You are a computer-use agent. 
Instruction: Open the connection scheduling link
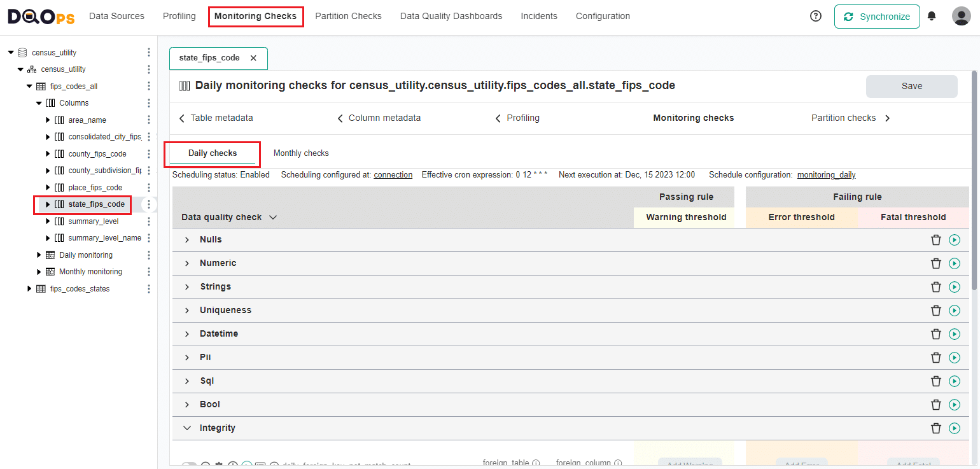point(393,174)
